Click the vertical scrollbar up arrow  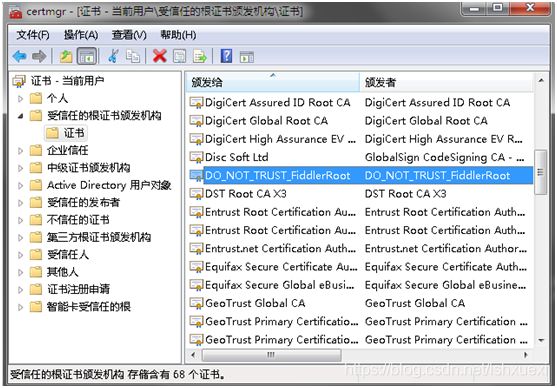(541, 81)
